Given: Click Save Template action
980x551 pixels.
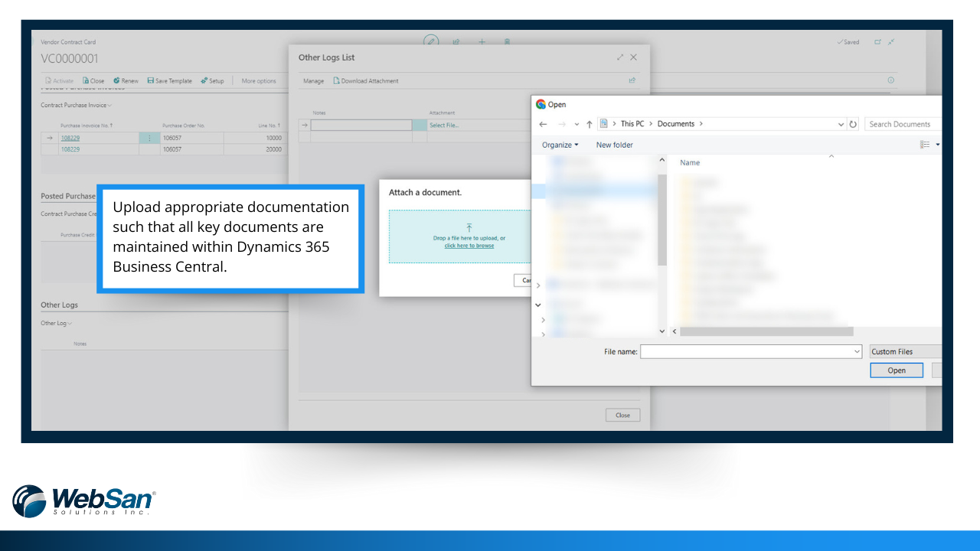Looking at the screenshot, I should click(x=170, y=81).
